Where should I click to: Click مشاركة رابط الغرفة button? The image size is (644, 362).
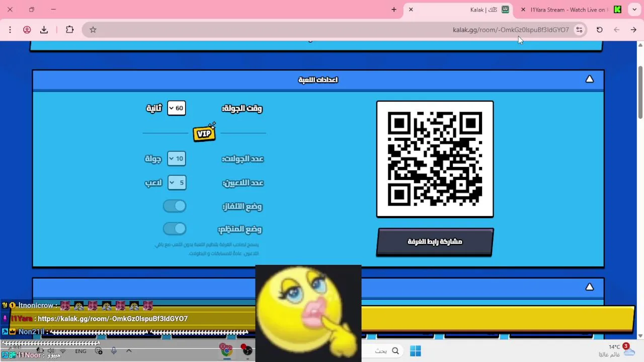click(435, 242)
